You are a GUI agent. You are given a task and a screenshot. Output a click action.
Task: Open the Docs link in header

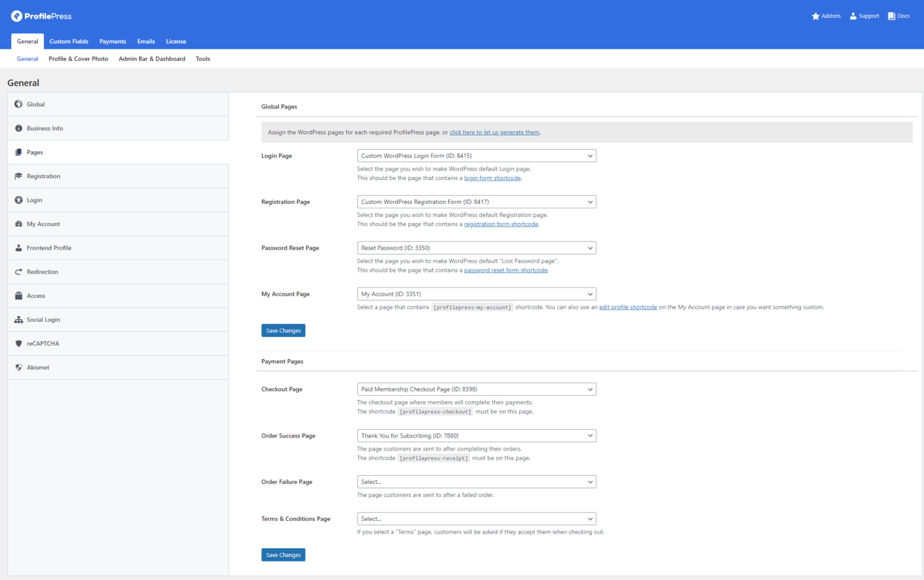[x=899, y=16]
